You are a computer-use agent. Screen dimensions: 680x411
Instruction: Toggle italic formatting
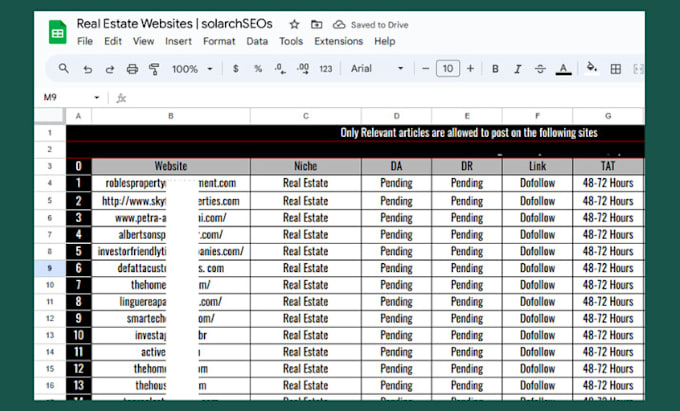[x=517, y=69]
